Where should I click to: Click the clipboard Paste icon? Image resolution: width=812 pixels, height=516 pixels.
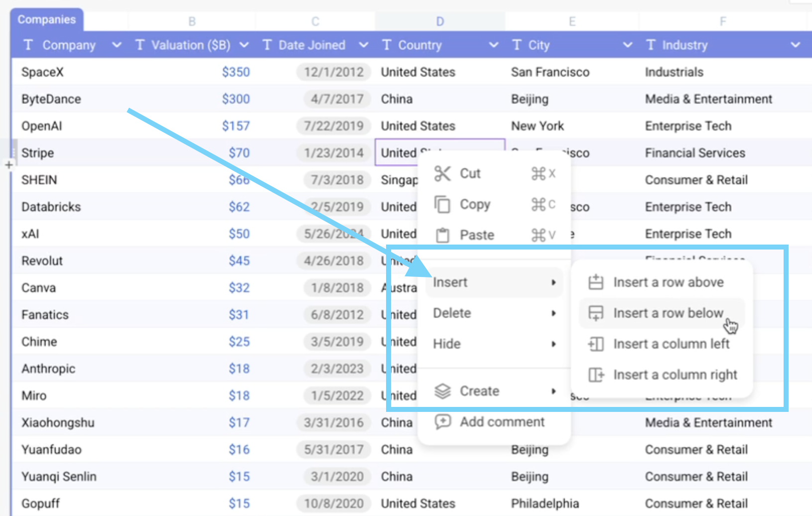(x=442, y=235)
